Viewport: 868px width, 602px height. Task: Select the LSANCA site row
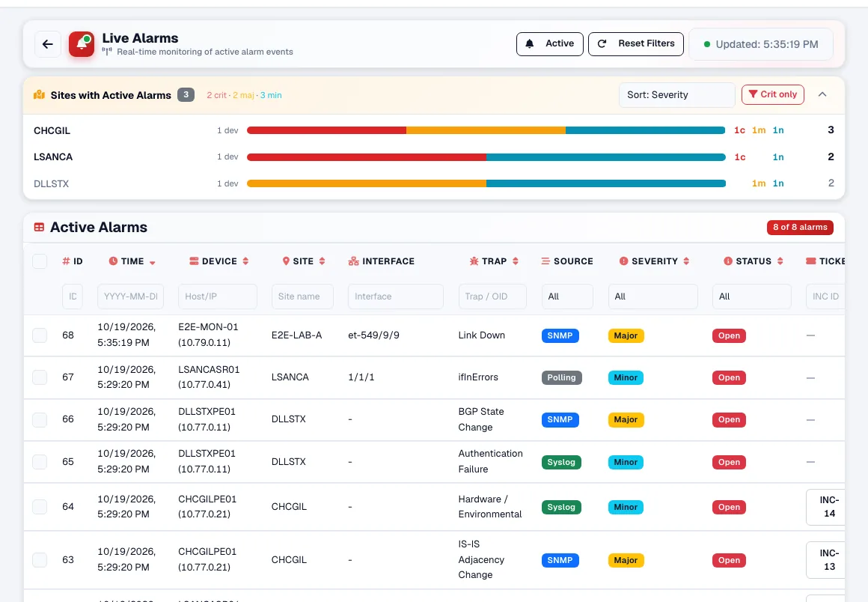pos(434,156)
